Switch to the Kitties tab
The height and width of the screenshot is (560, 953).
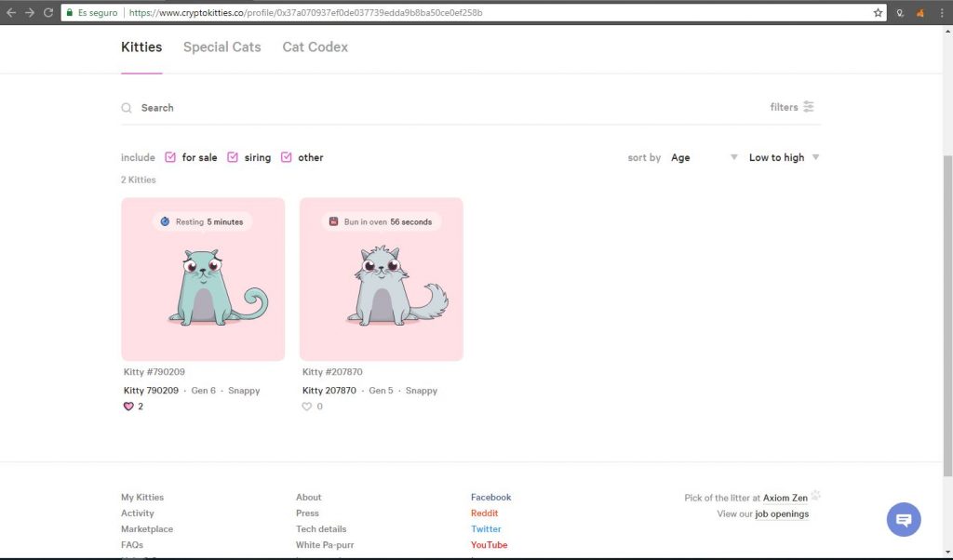point(141,47)
